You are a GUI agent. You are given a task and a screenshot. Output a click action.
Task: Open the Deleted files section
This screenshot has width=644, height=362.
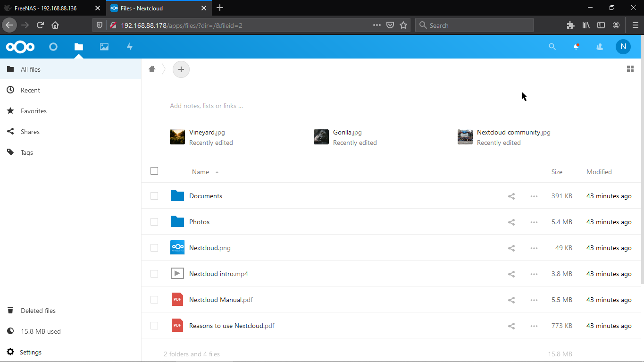point(38,310)
